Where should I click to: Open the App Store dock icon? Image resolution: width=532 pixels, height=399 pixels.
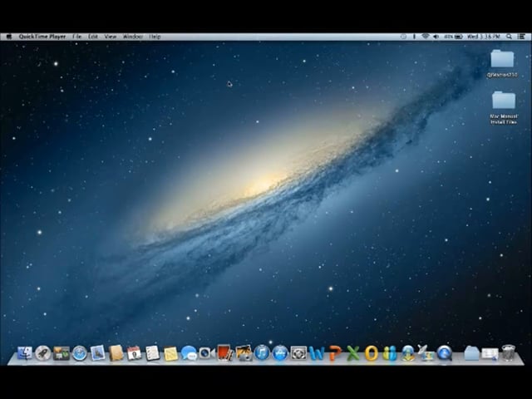coord(280,353)
